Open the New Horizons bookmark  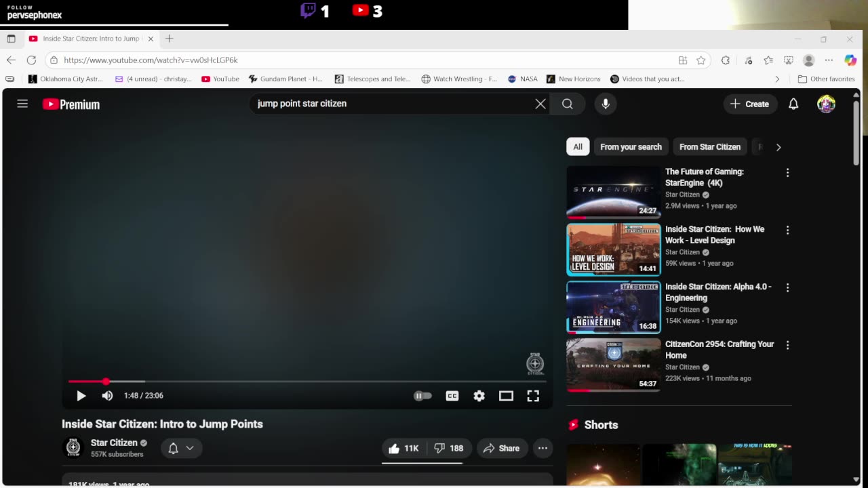[574, 79]
